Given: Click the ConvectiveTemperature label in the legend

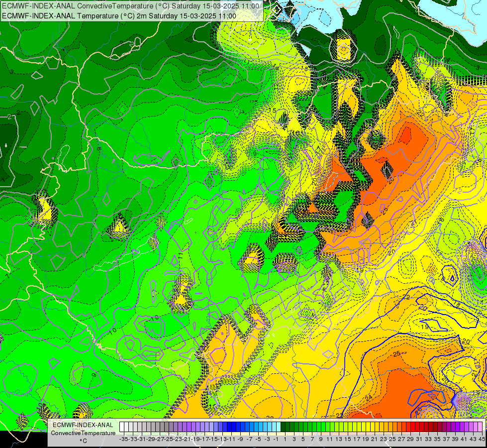Looking at the screenshot, I should 83,433.
